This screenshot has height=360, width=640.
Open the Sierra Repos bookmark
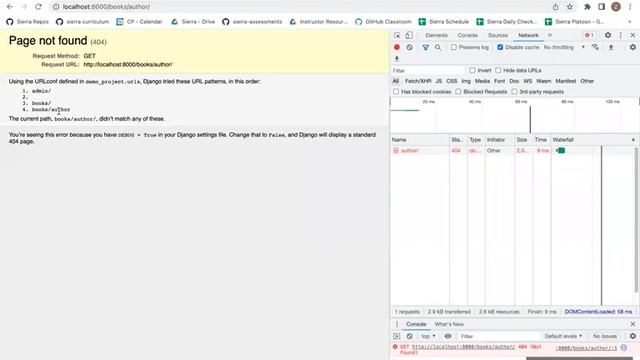click(27, 22)
